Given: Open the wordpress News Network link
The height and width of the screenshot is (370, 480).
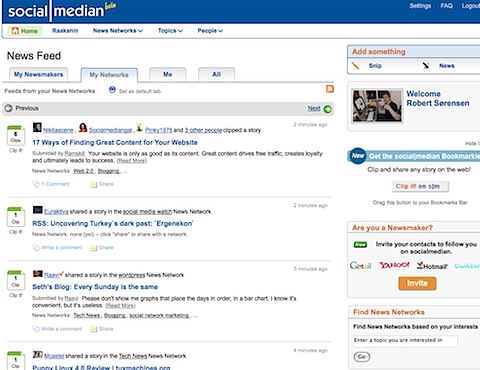Looking at the screenshot, I should [x=132, y=275].
